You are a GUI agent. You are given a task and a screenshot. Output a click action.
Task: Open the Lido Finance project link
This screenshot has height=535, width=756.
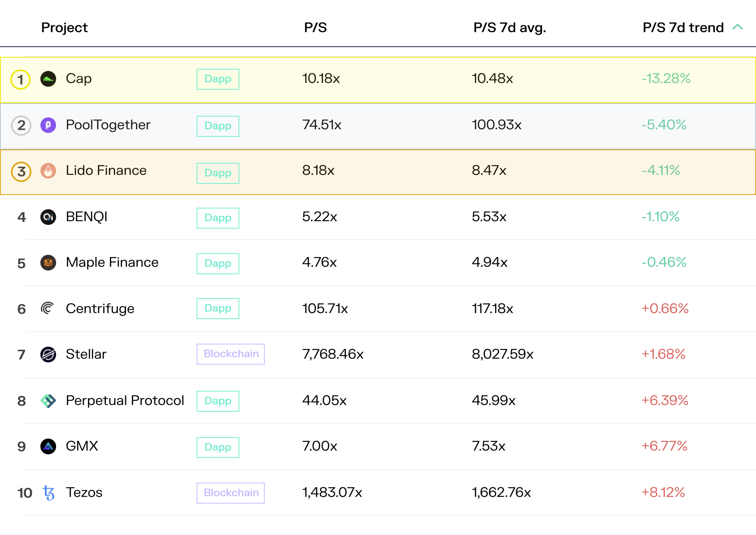coord(106,171)
